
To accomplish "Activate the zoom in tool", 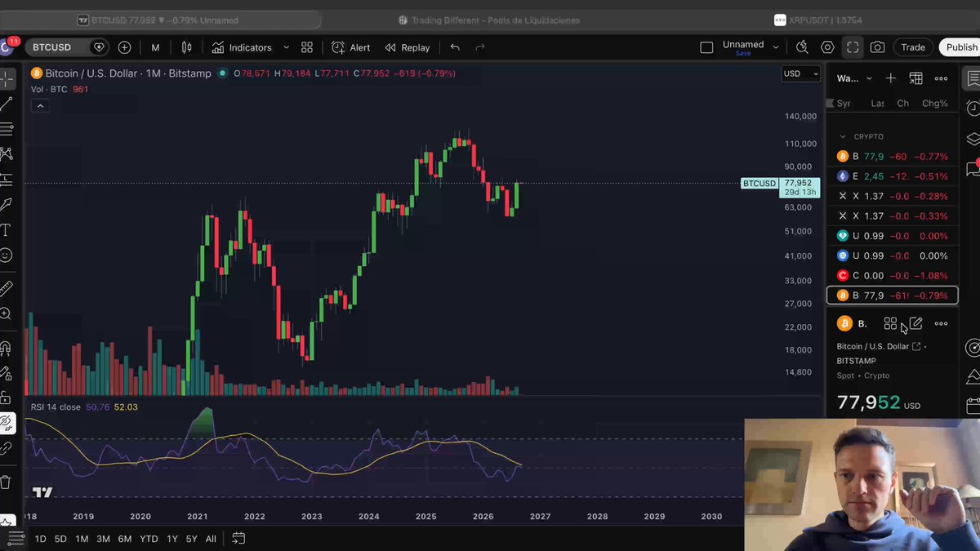I will click(6, 313).
